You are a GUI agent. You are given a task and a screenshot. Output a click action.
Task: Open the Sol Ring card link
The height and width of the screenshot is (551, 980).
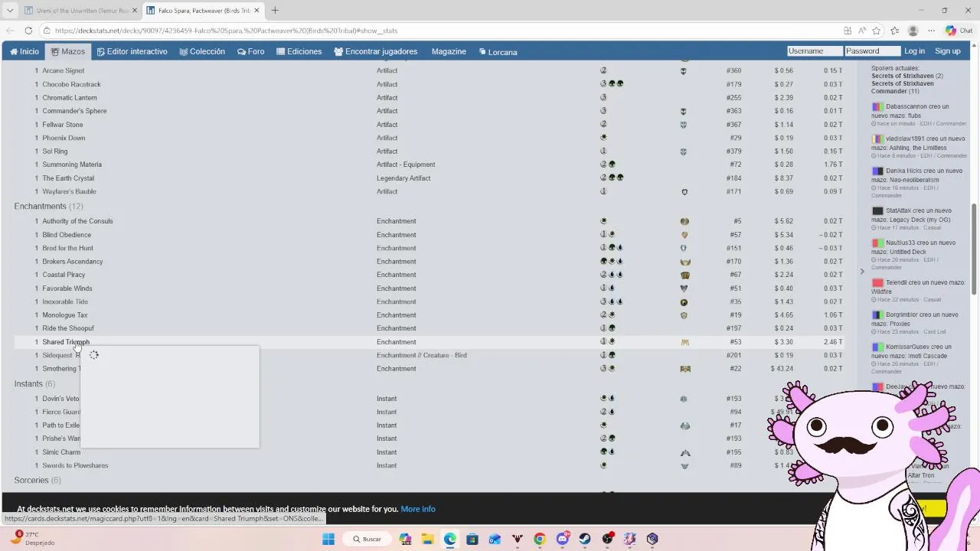(54, 152)
